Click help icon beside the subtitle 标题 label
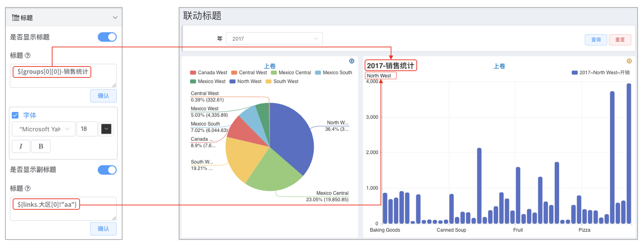The image size is (644, 247). (28, 188)
